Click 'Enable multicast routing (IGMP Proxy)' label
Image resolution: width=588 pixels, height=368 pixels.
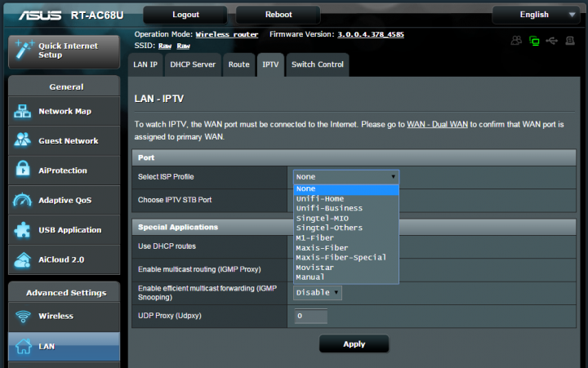pyautogui.click(x=199, y=269)
